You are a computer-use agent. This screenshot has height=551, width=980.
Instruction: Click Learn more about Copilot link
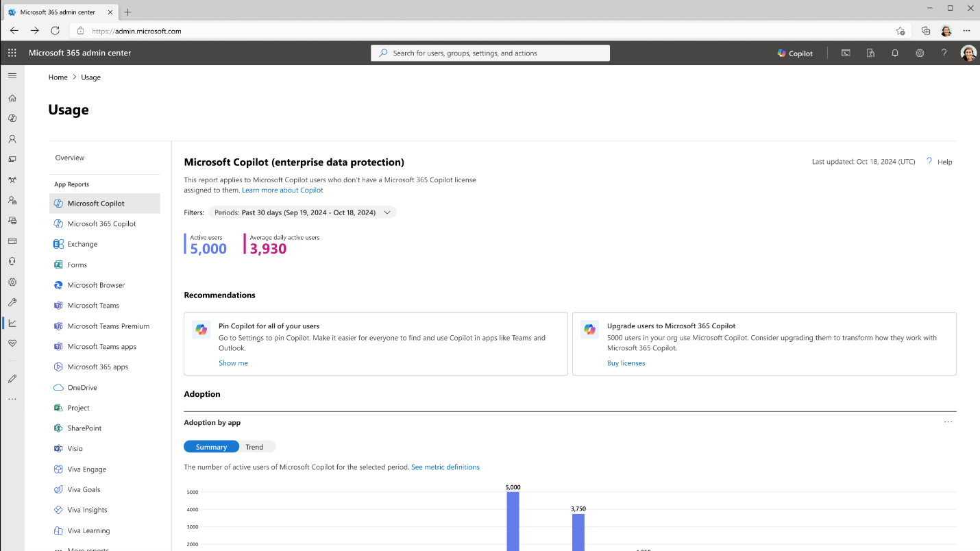pos(282,190)
